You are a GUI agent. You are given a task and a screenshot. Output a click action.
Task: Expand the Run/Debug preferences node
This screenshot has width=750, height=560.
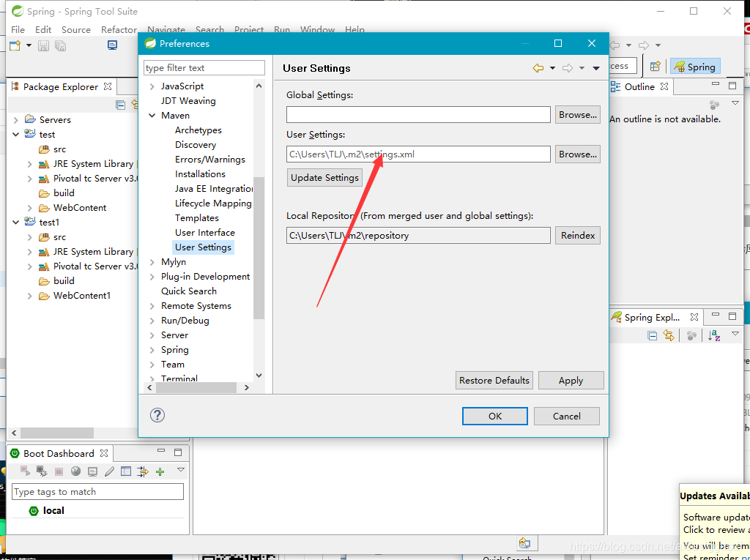pyautogui.click(x=152, y=321)
